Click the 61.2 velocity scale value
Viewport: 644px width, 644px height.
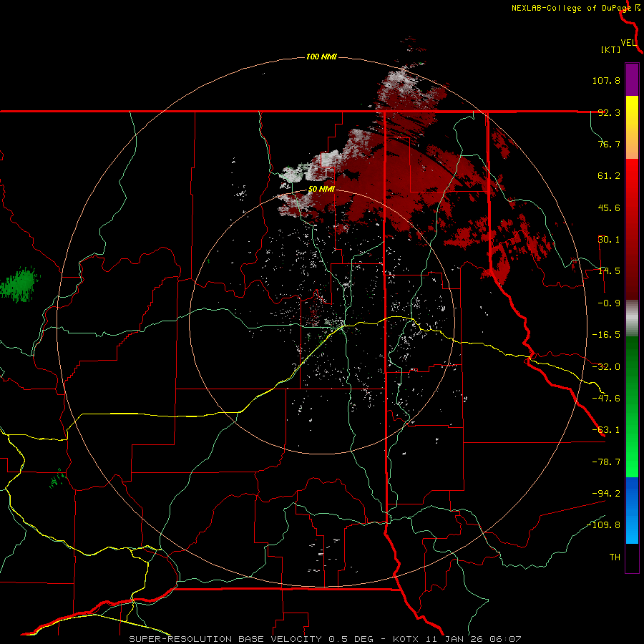click(609, 176)
